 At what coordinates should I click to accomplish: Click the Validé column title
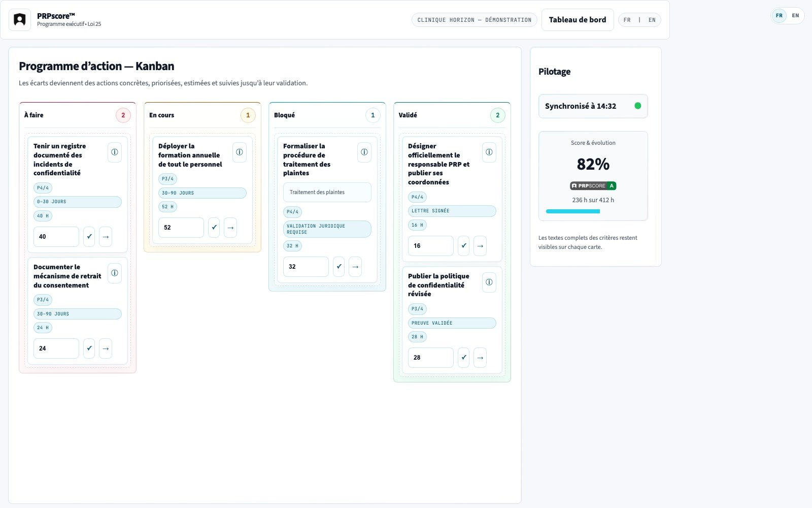(408, 115)
